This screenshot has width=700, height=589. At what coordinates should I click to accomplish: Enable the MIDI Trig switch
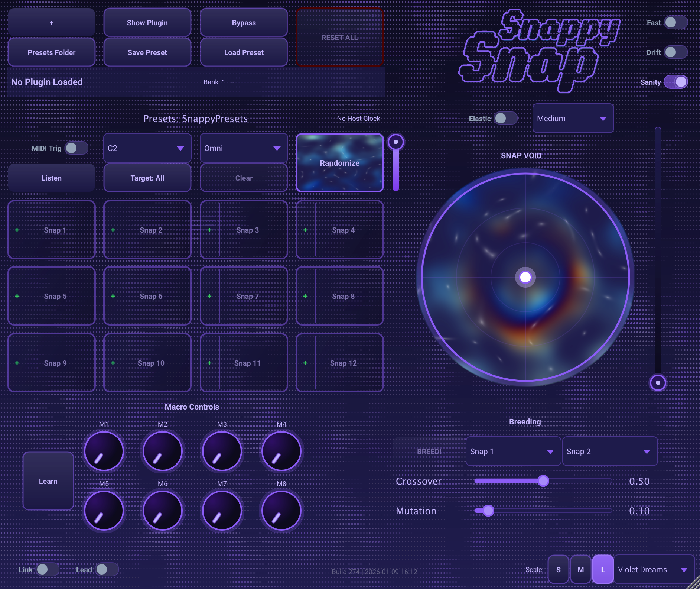point(76,148)
